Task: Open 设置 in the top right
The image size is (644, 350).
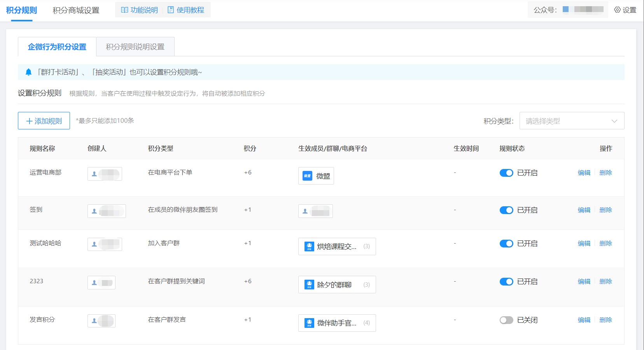Action: 625,10
